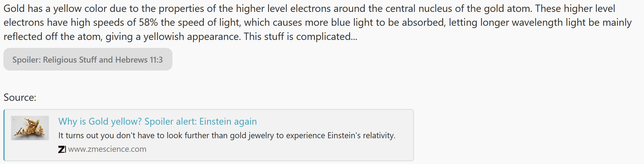Viewport: 644px width, 164px height.
Task: Open the 'Why is Gold yellow?' article link
Action: [157, 122]
